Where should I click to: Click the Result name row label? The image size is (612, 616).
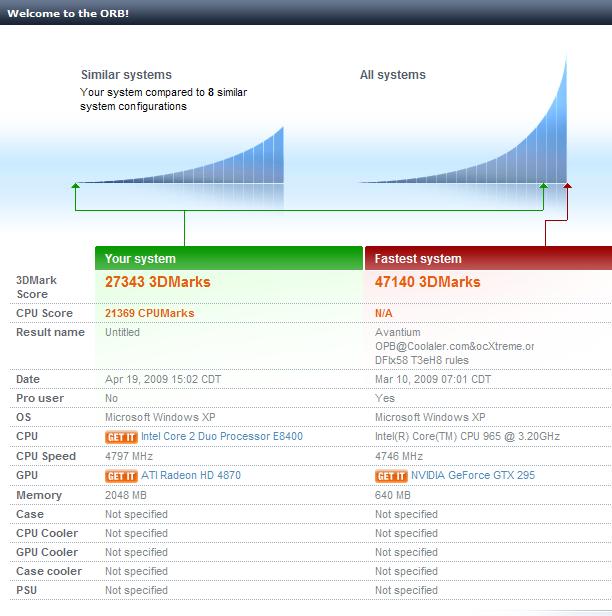click(x=50, y=332)
